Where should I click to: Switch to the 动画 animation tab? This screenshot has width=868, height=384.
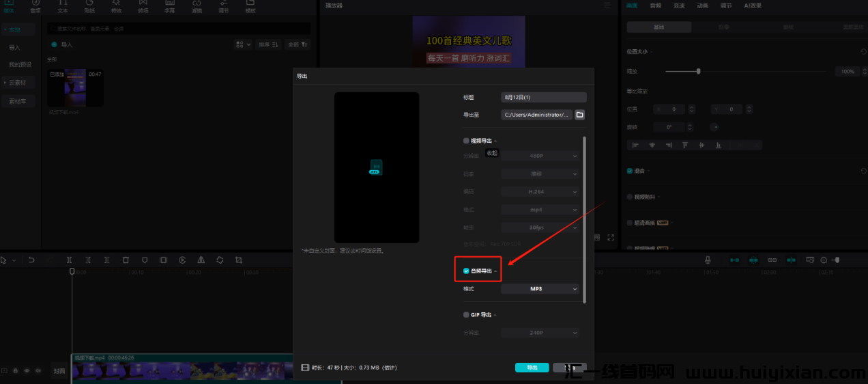tap(702, 5)
